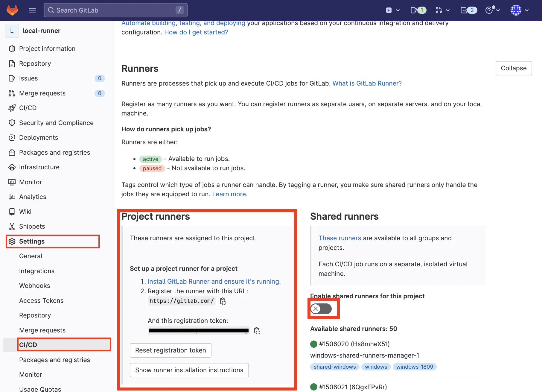The image size is (542, 392).
Task: Copy the registration token
Action: point(257,331)
